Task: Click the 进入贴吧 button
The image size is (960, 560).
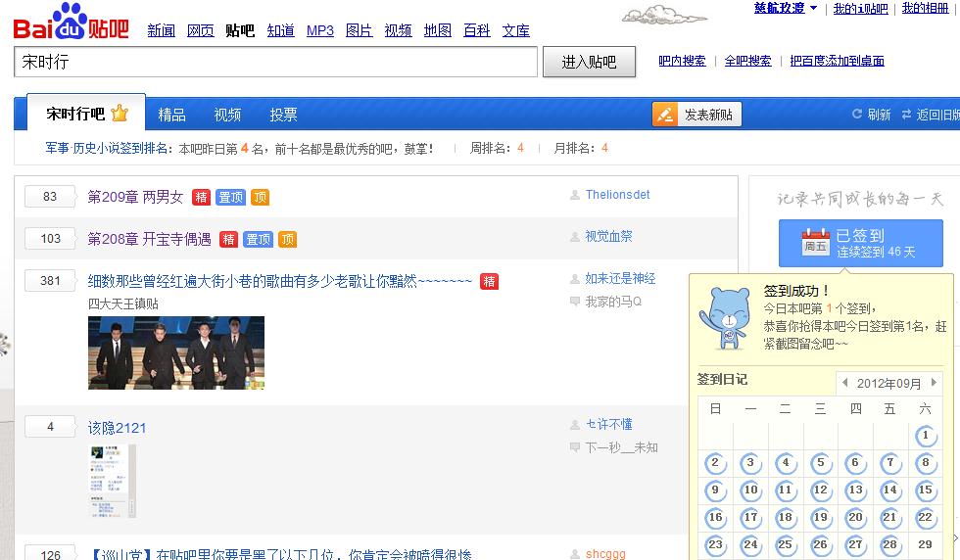Action: click(589, 62)
